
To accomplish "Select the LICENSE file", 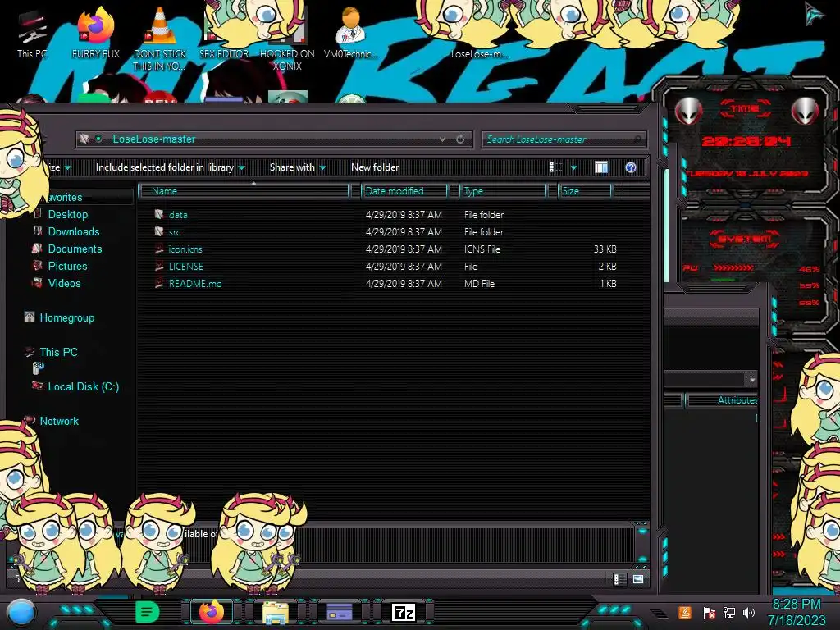I will tap(186, 267).
